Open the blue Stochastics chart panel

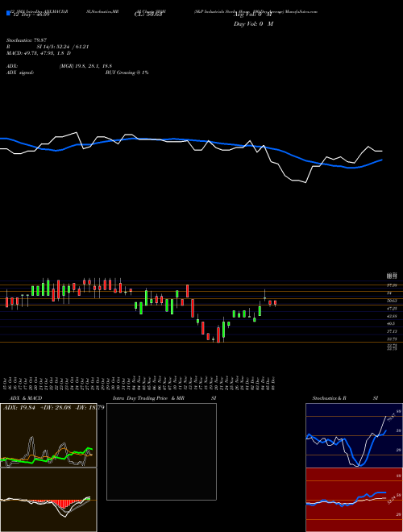tap(354, 435)
